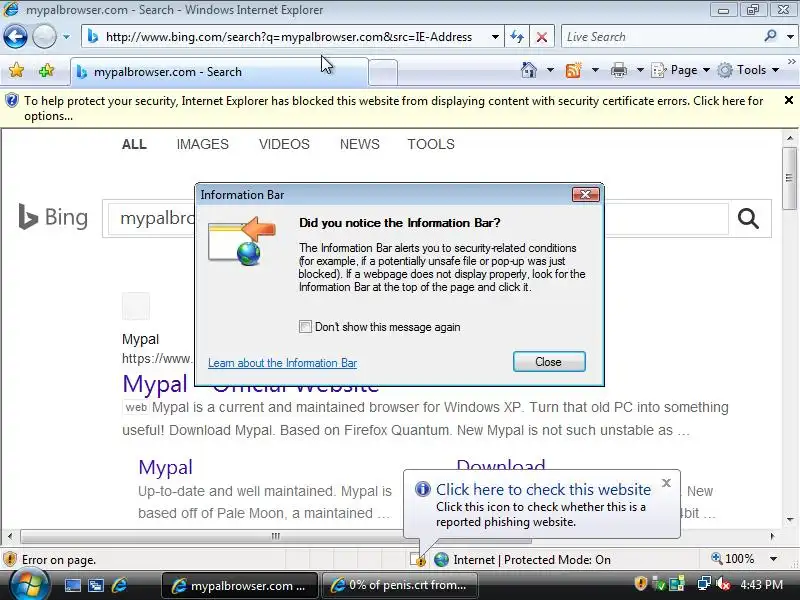800x600 pixels.
Task: Click the security shield tray icon
Action: click(x=641, y=583)
